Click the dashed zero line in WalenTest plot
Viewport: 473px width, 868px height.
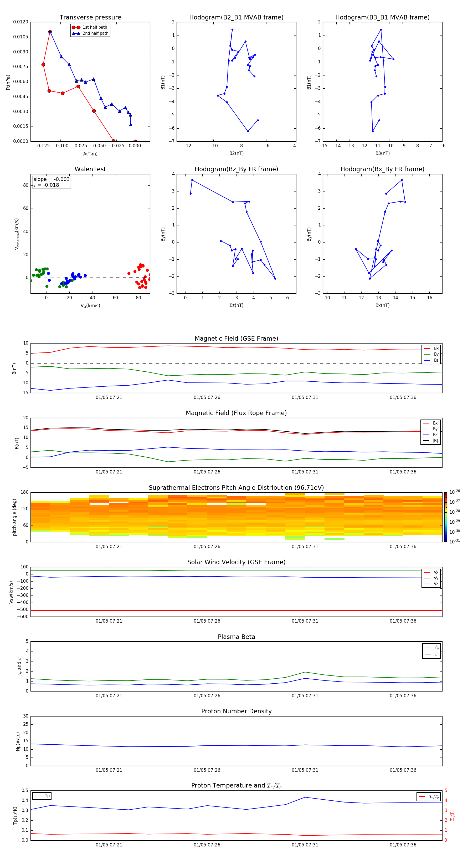[x=90, y=277]
